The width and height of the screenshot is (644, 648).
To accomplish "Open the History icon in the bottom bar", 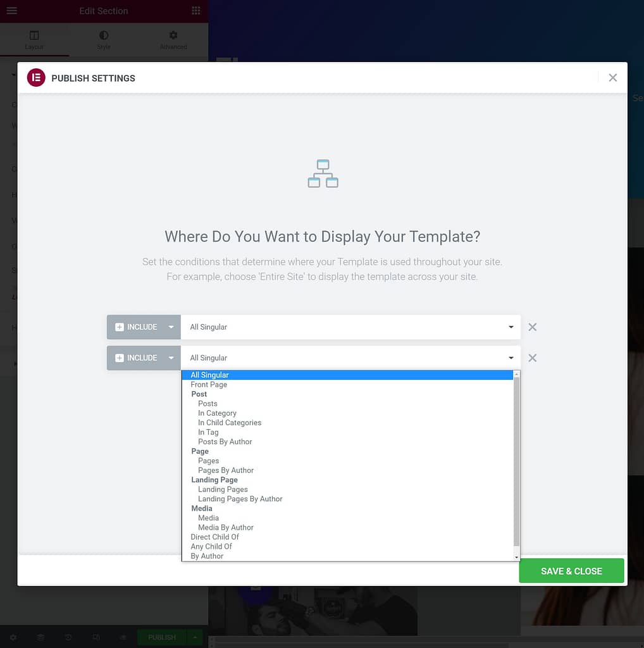I will point(68,637).
